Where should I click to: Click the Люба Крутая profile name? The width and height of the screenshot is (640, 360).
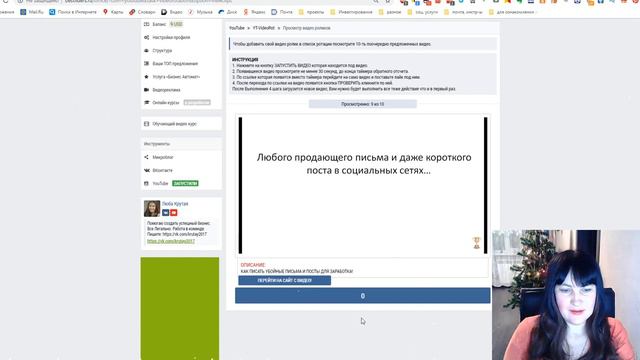[x=175, y=204]
